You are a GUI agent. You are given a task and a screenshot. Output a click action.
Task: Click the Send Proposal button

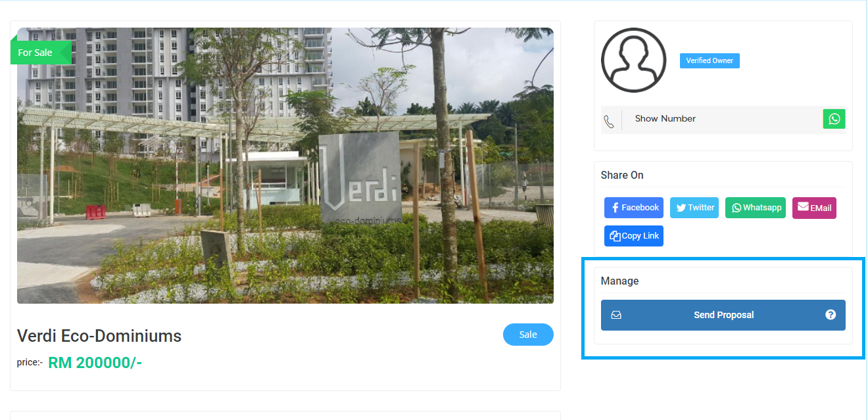[723, 315]
